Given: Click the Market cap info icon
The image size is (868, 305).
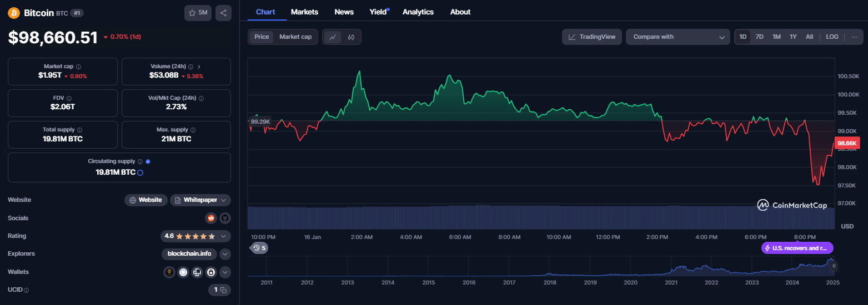Looking at the screenshot, I should [78, 67].
